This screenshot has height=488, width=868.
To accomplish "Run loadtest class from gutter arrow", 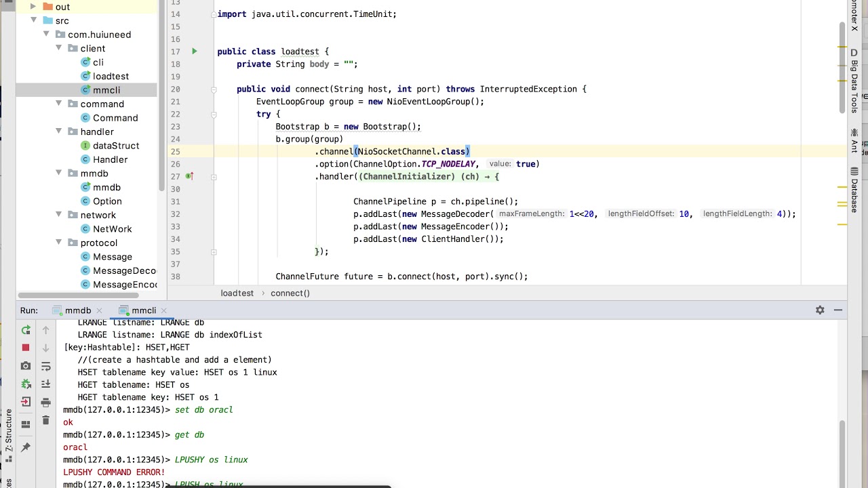I will pyautogui.click(x=194, y=52).
